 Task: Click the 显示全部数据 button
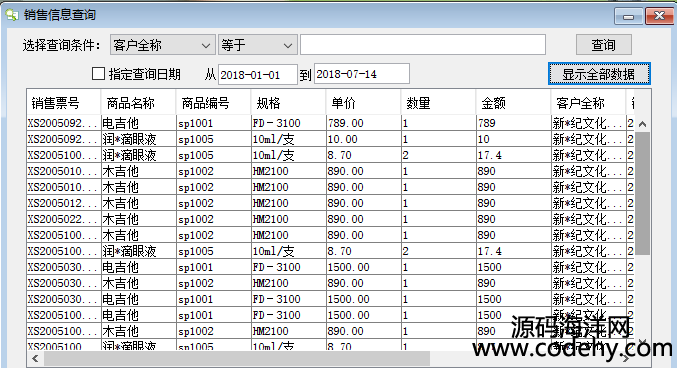pos(599,74)
